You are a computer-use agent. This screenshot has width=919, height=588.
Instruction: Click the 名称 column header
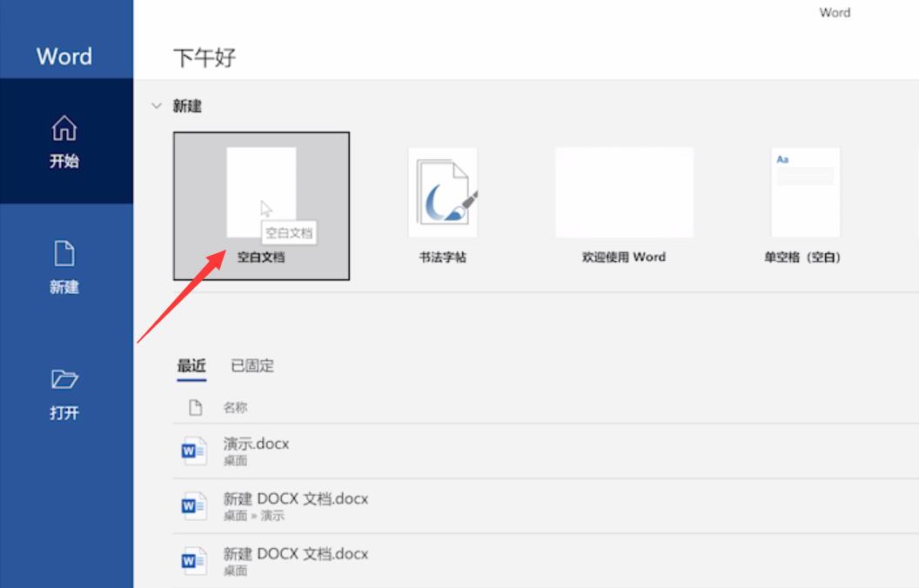tap(235, 408)
